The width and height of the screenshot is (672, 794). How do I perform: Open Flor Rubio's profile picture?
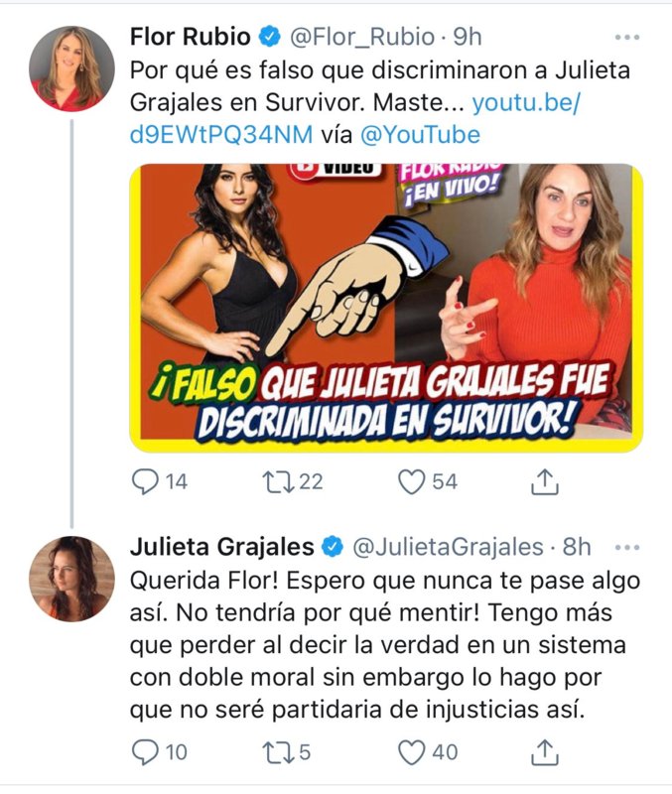[x=71, y=68]
